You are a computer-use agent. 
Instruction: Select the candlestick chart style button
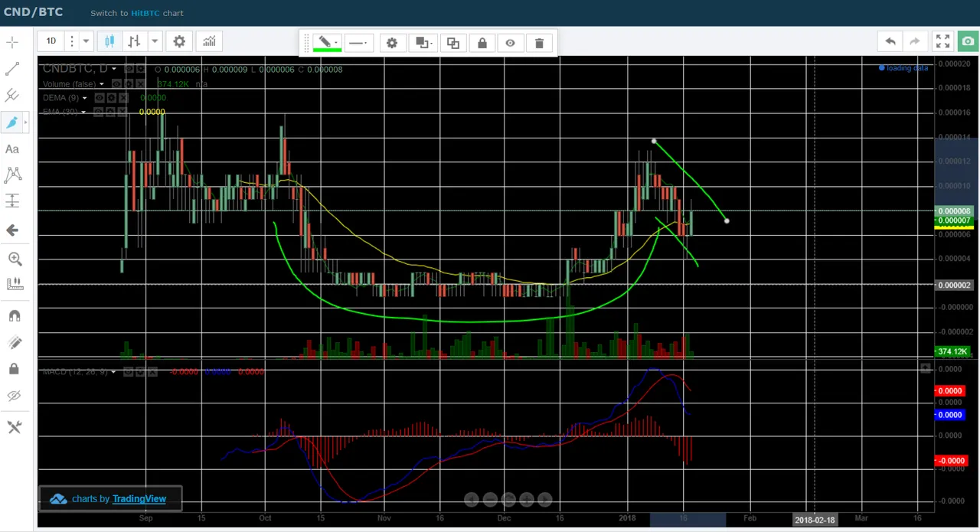coord(109,41)
